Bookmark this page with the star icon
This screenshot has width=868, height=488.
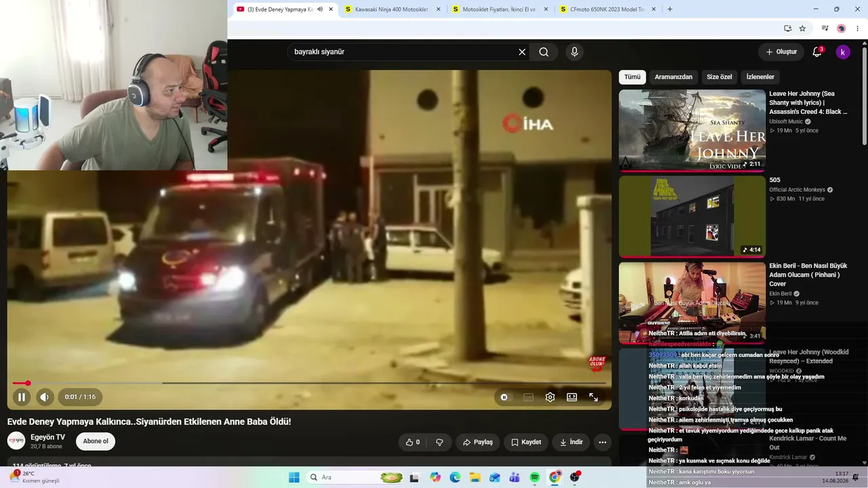pos(802,28)
